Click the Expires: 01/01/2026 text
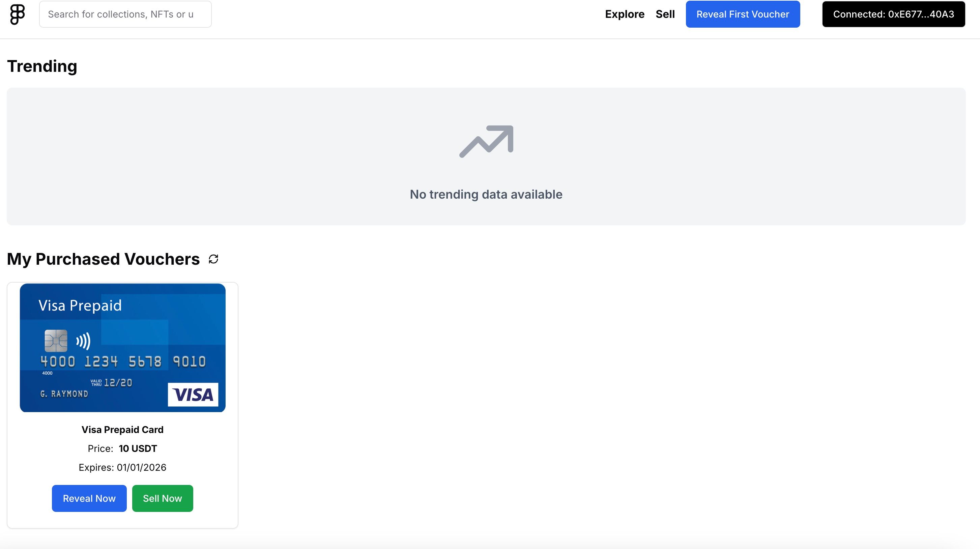The width and height of the screenshot is (980, 549). pos(122,467)
